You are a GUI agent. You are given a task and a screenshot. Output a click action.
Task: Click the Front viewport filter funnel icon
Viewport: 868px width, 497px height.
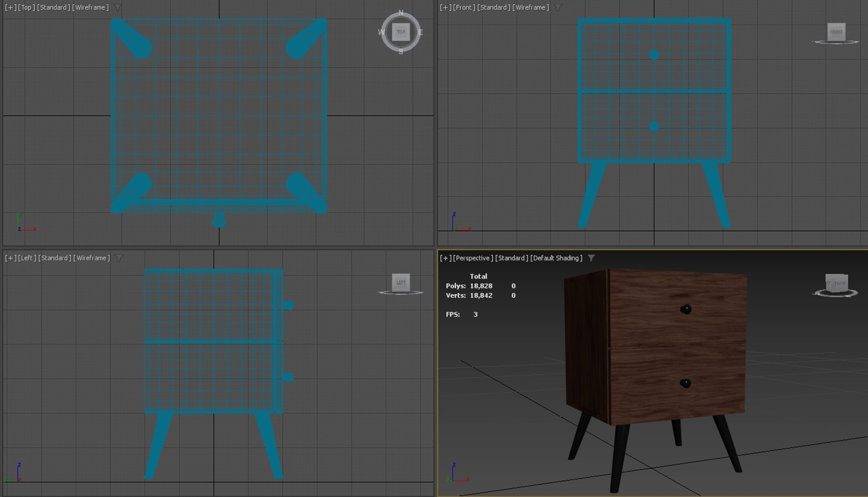pos(558,7)
